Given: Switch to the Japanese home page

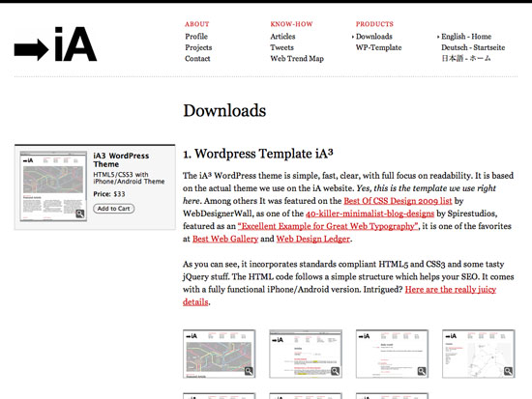Looking at the screenshot, I should click(466, 58).
